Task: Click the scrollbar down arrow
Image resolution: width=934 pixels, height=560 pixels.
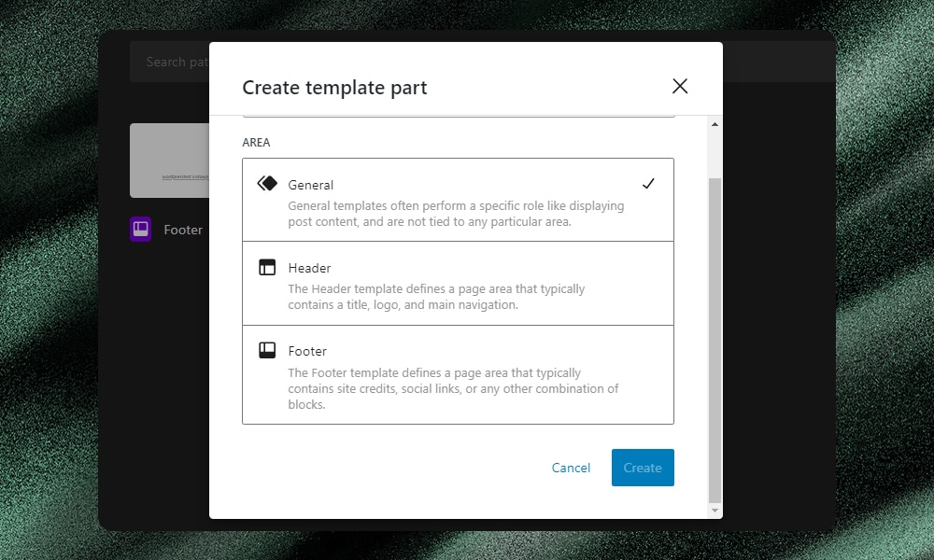Action: tap(714, 510)
